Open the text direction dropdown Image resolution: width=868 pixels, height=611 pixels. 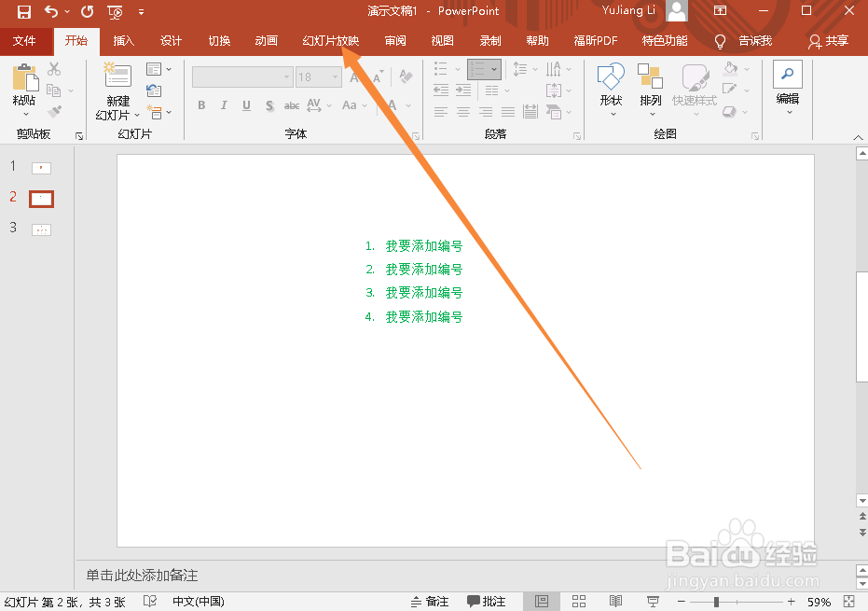click(x=558, y=69)
